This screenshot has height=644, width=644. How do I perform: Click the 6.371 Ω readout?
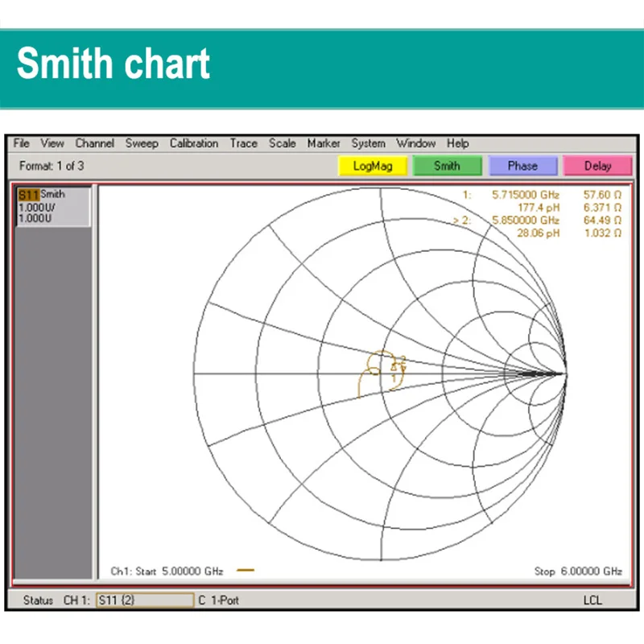(602, 208)
